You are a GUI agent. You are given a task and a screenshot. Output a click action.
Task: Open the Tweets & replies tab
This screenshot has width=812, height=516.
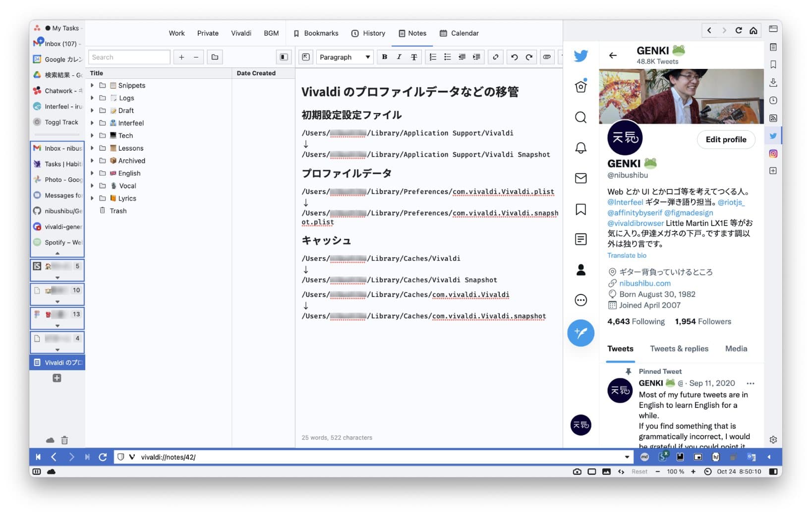coord(679,348)
